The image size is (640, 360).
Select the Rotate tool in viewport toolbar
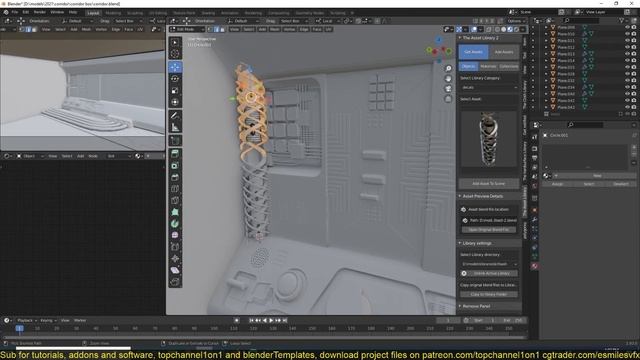pos(175,79)
